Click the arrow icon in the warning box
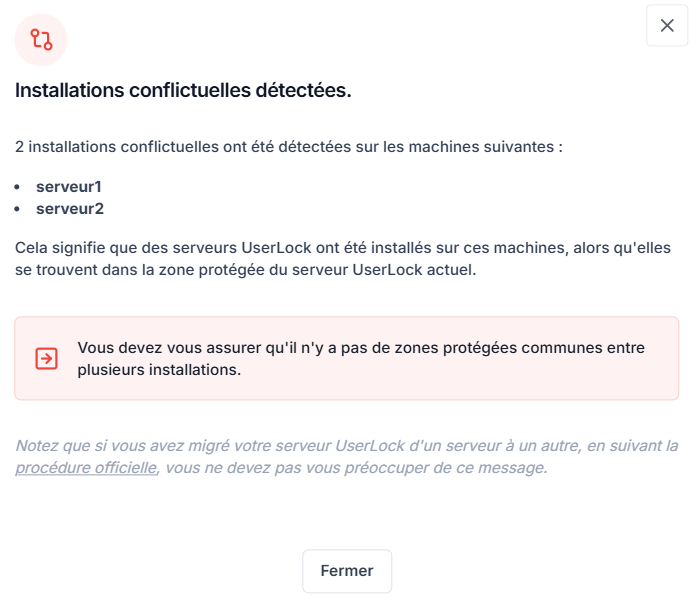696x609 pixels. (46, 359)
